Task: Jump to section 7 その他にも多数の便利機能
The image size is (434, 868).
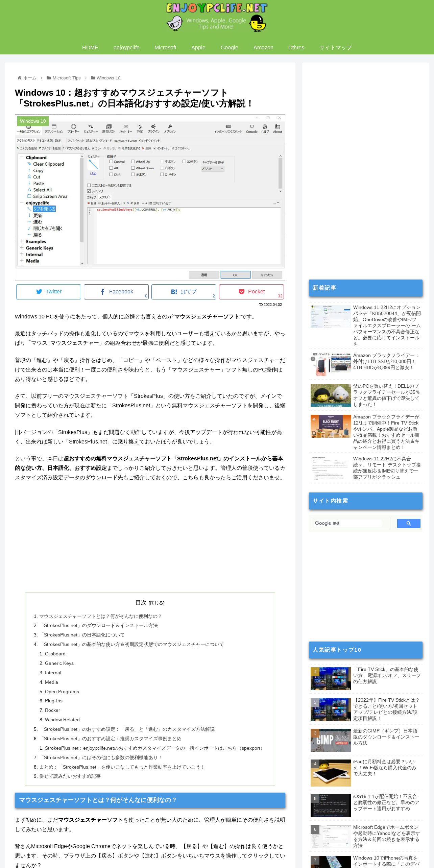Action: point(101,758)
